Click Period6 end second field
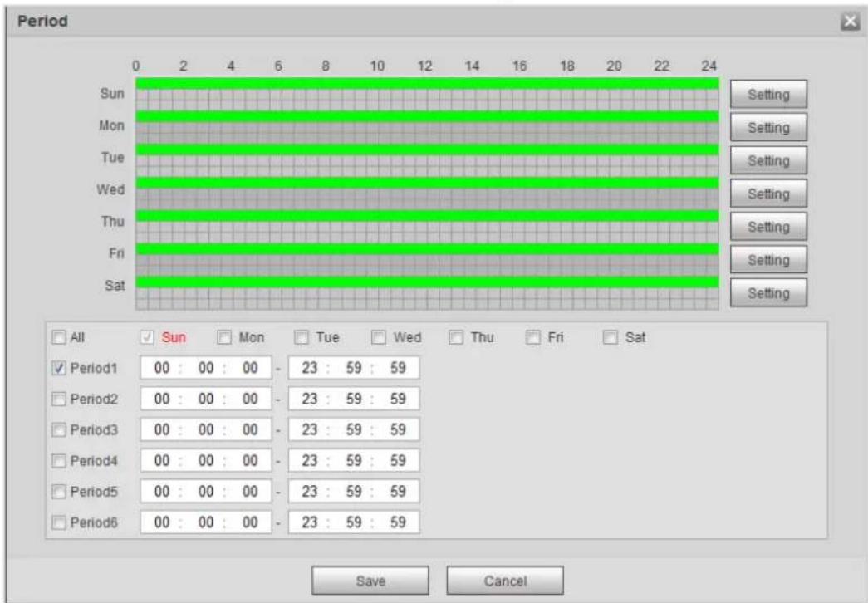The image size is (868, 603). pos(398,522)
